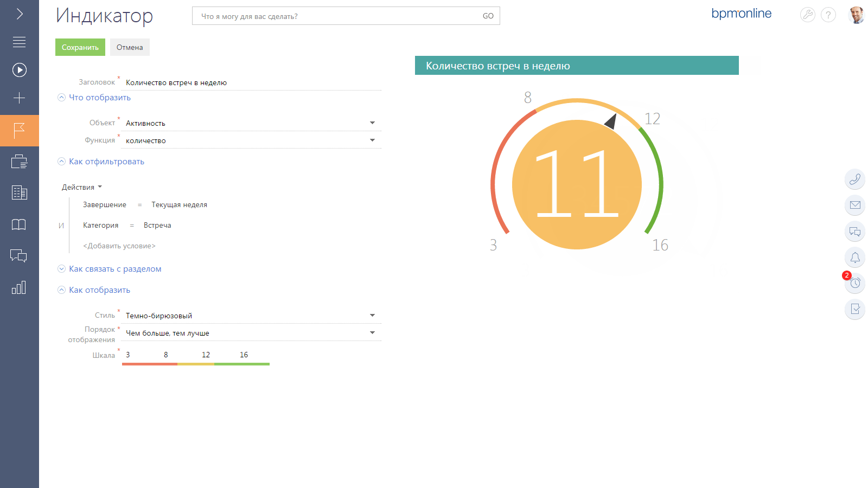Viewport: 868px width, 488px height.
Task: Click the Текущая неделя filter value
Action: (x=180, y=205)
